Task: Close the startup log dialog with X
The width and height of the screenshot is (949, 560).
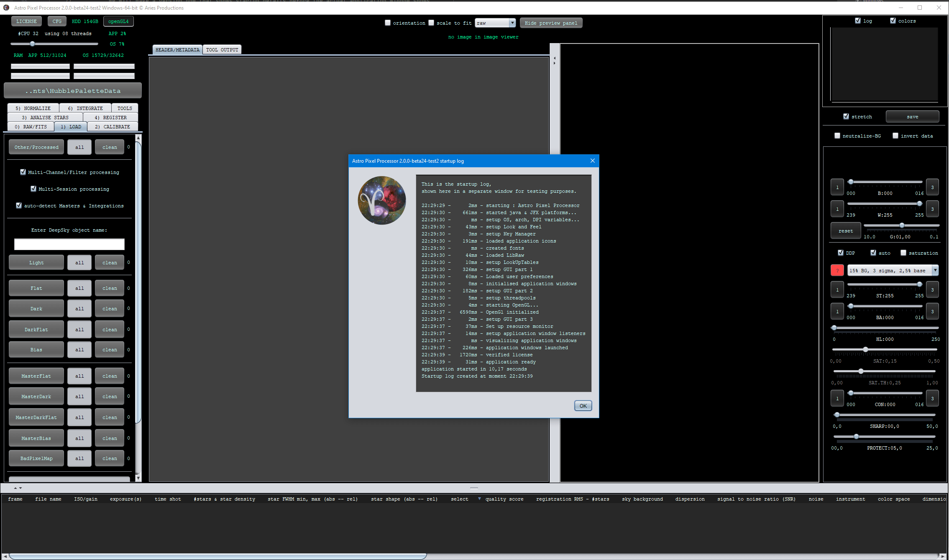Action: coord(592,161)
